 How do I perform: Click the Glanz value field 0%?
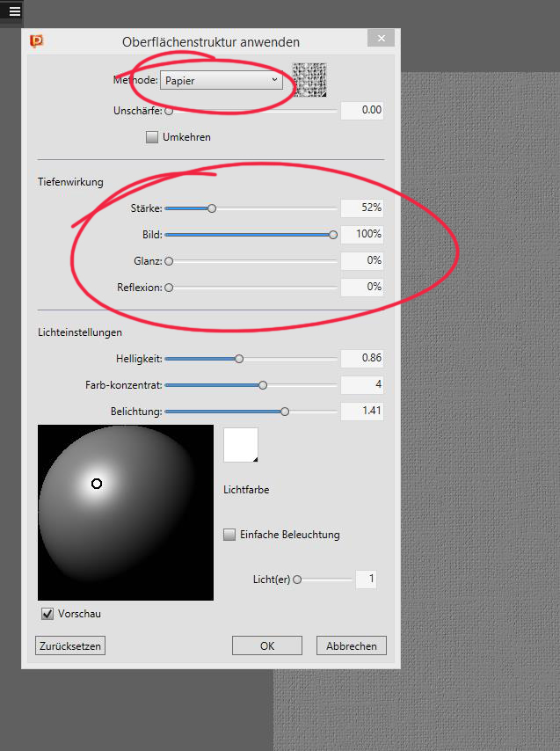[x=362, y=260]
